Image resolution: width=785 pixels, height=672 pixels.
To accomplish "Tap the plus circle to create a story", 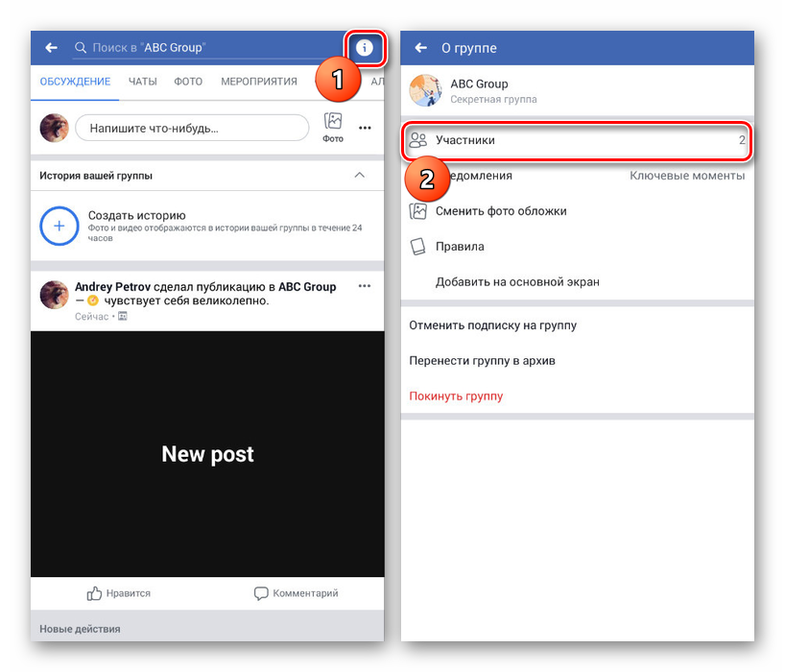I will [59, 226].
